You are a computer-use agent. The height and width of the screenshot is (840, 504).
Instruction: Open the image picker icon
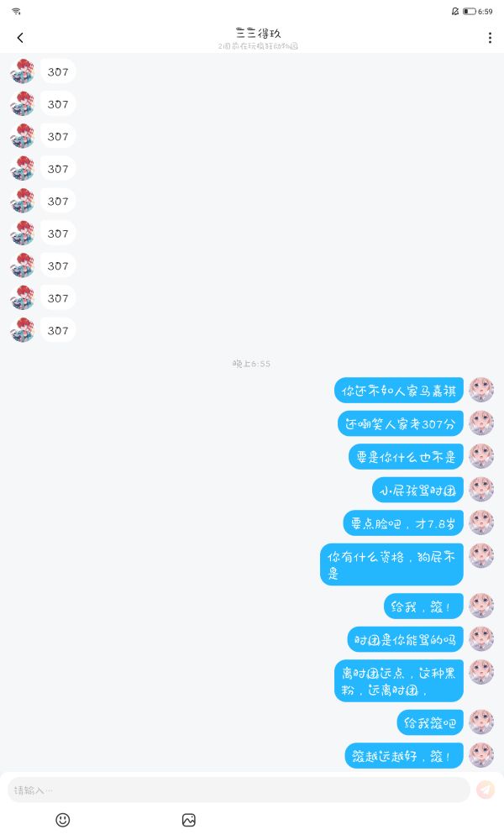point(188,820)
